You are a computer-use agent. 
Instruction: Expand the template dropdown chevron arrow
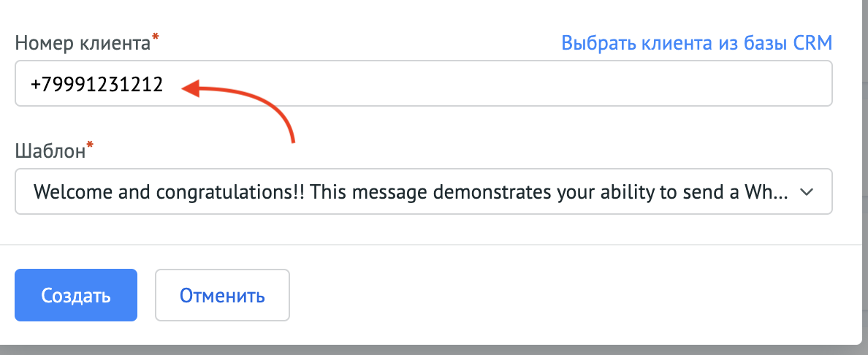click(807, 191)
